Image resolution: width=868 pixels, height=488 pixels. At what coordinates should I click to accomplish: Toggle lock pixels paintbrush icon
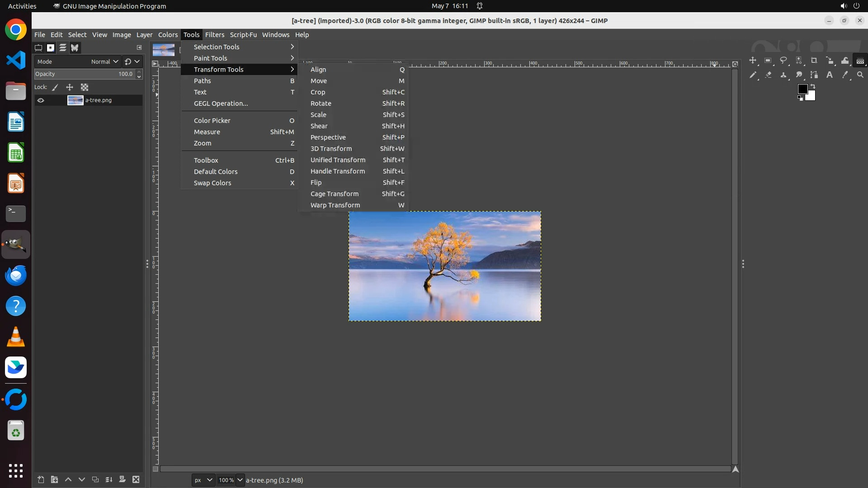55,87
